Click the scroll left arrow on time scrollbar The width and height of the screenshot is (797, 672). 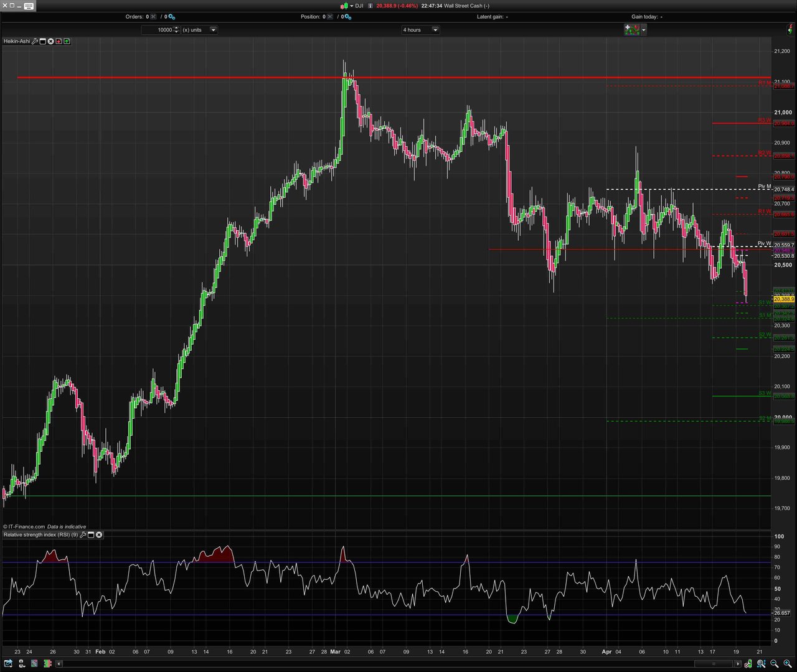pyautogui.click(x=59, y=664)
